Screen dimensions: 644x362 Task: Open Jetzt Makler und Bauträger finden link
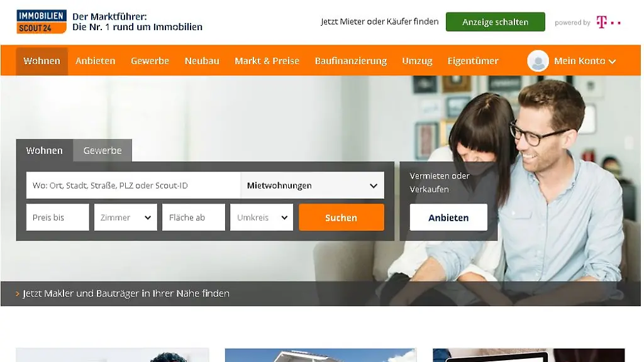tap(126, 293)
